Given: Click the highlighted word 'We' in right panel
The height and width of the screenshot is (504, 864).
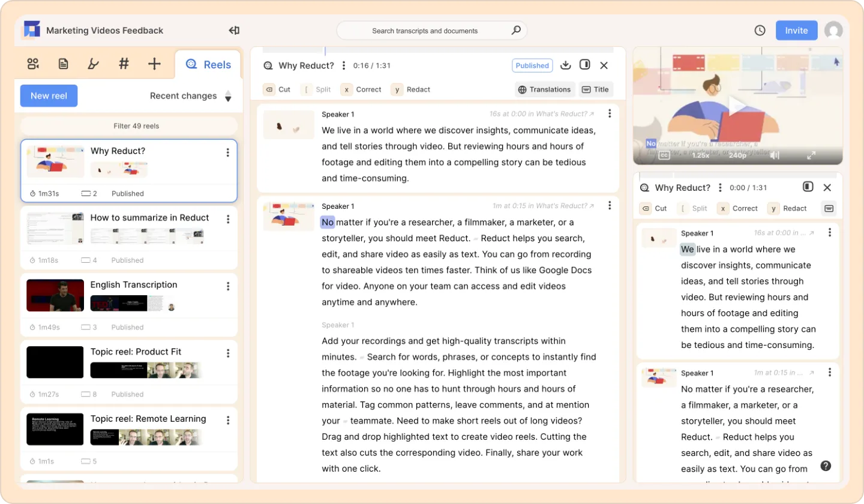Looking at the screenshot, I should click(x=688, y=249).
